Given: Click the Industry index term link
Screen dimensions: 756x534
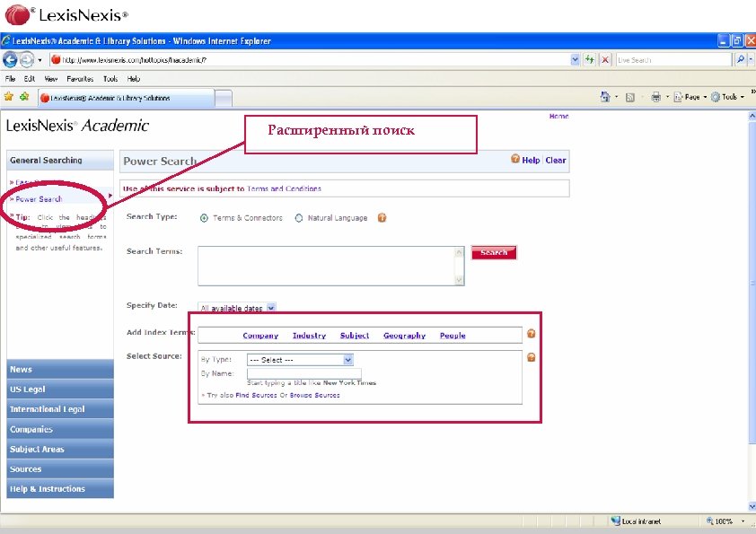Looking at the screenshot, I should pos(309,336).
